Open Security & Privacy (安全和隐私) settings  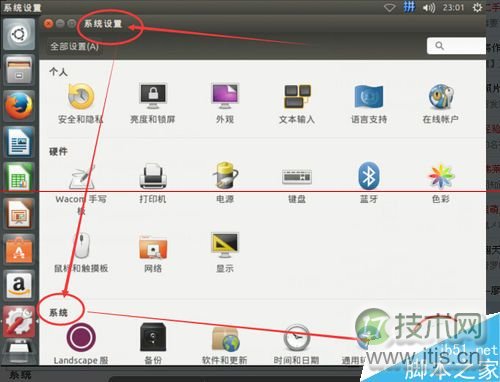[81, 103]
